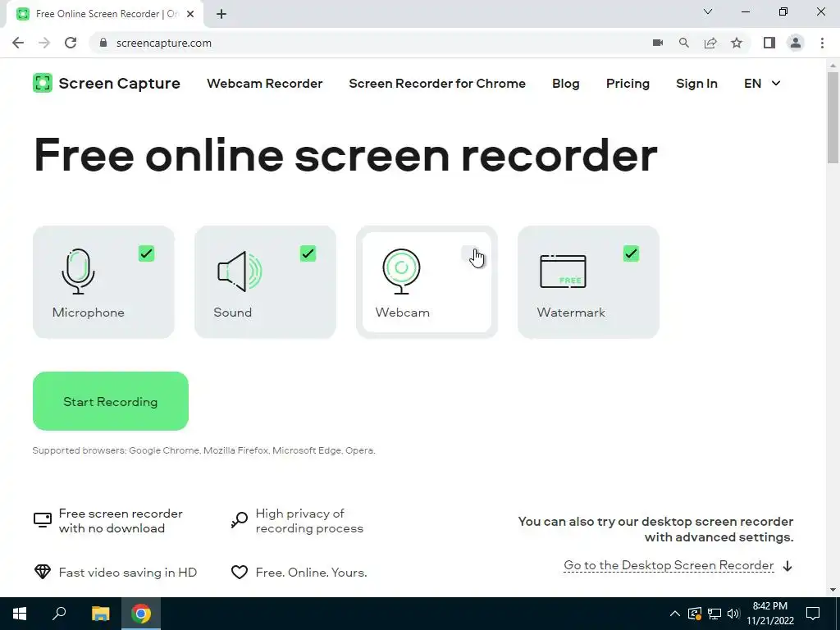Open Windows notification center
The height and width of the screenshot is (630, 840).
(x=813, y=614)
